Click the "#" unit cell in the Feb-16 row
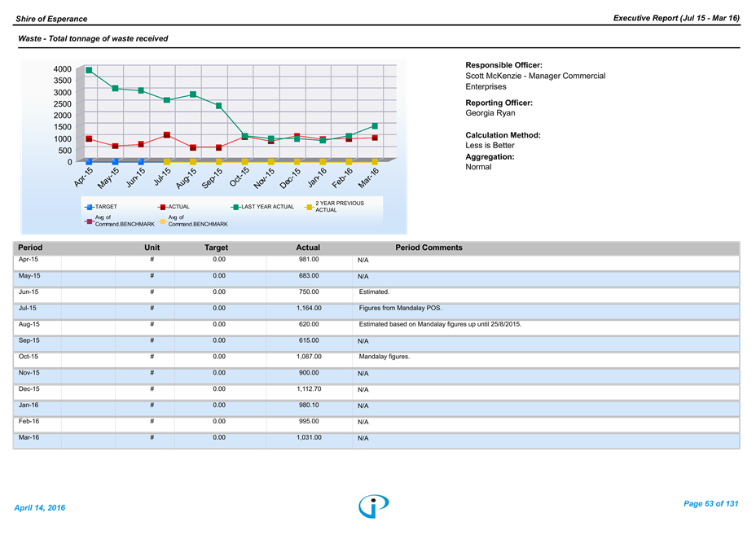 pyautogui.click(x=152, y=421)
